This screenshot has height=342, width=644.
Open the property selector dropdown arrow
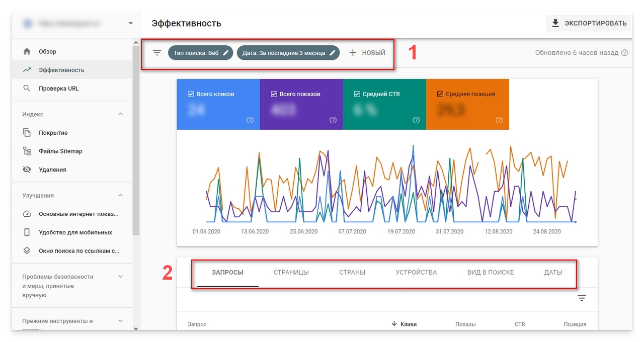(131, 23)
